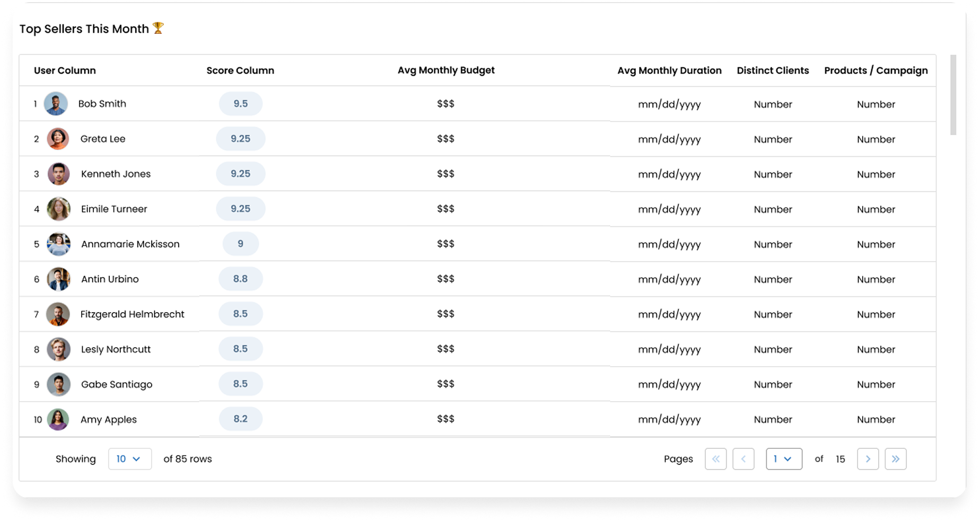Select the name Lesly Northcutt

click(x=116, y=349)
